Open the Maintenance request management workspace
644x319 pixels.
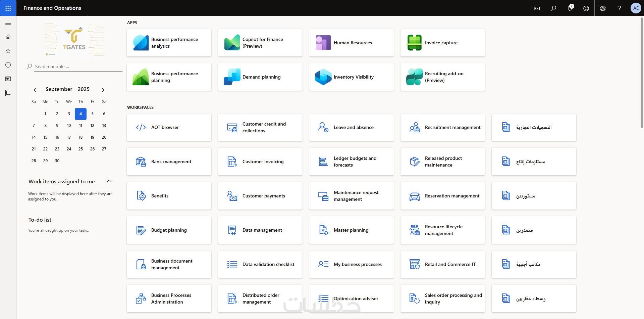(352, 196)
